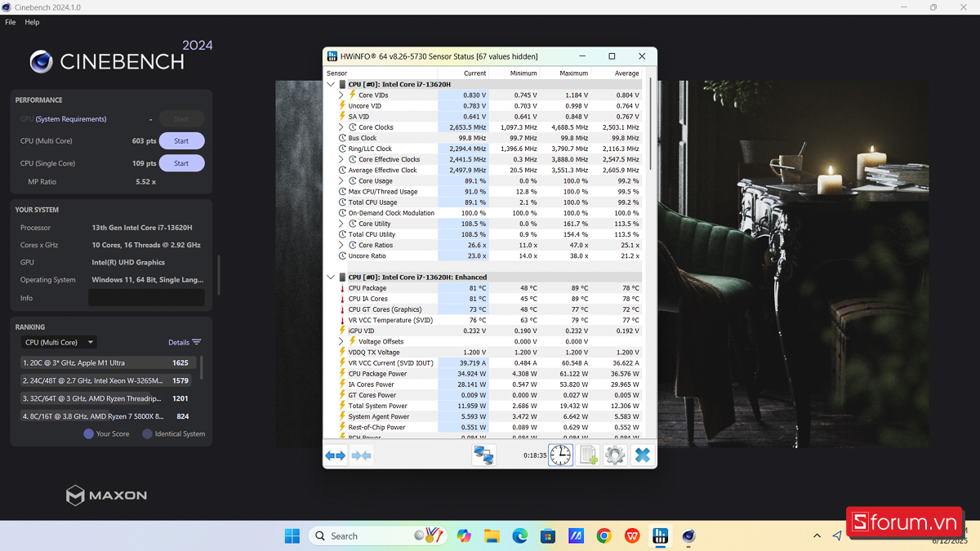Image resolution: width=980 pixels, height=551 pixels.
Task: Click the Average column header
Action: pos(616,73)
